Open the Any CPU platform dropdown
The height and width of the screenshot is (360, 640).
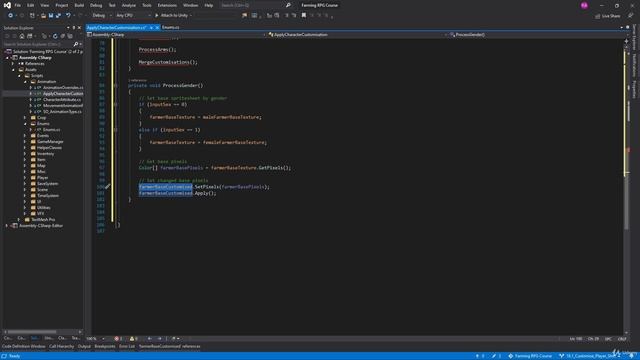133,16
